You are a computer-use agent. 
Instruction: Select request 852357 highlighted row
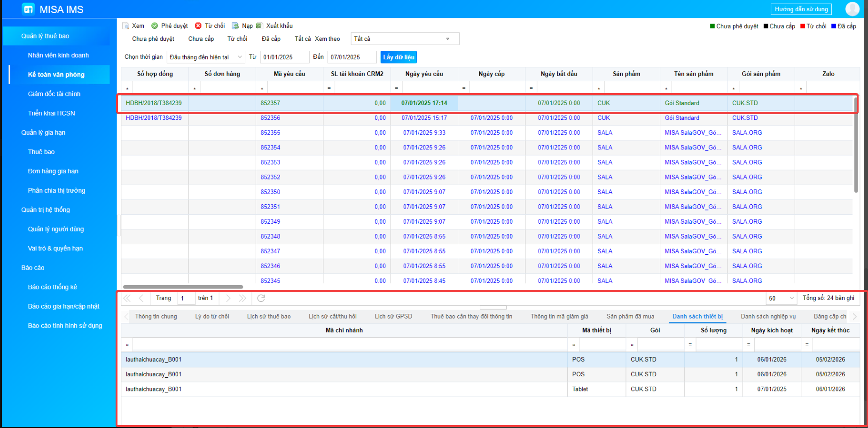(x=487, y=103)
